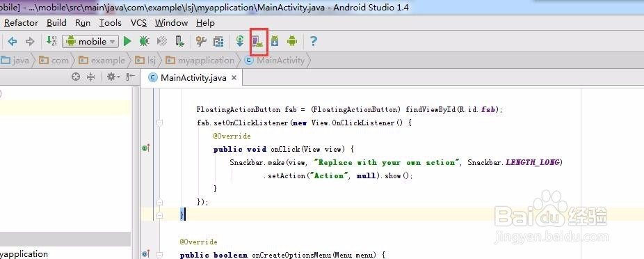This screenshot has width=644, height=259.
Task: Sync Project with Gradle Files icon
Action: coord(240,41)
